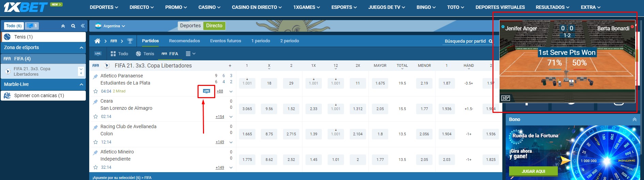Switch to Directo mode
Image resolution: width=644 pixels, height=180 pixels.
(214, 26)
